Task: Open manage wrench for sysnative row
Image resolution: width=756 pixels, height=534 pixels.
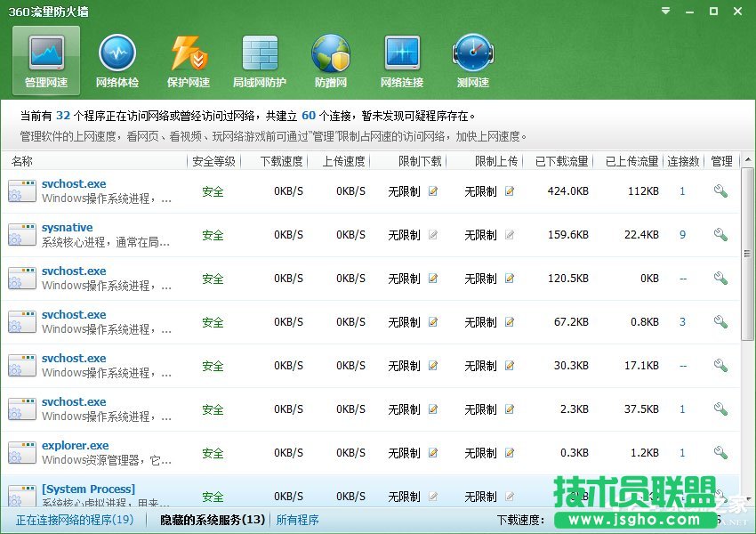Action: 720,234
